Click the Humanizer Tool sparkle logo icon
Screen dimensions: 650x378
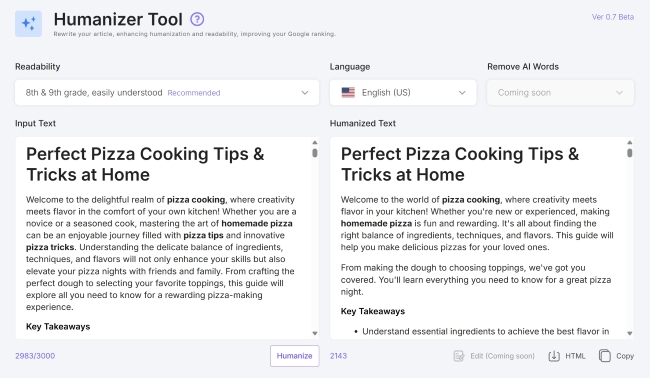pos(28,24)
